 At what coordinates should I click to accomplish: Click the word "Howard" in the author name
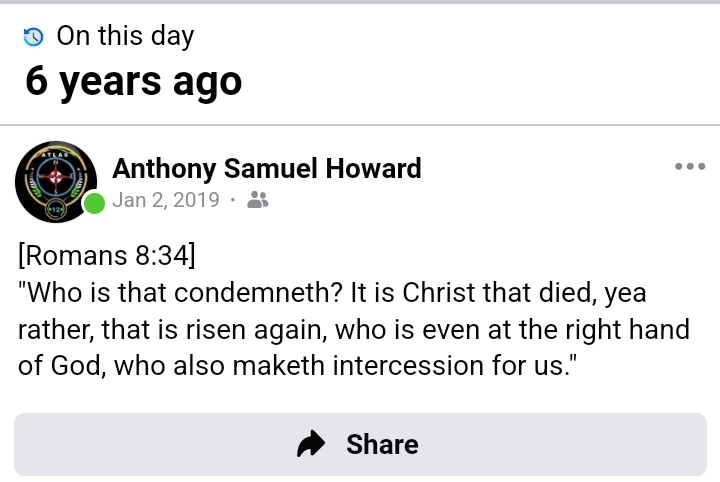click(376, 169)
